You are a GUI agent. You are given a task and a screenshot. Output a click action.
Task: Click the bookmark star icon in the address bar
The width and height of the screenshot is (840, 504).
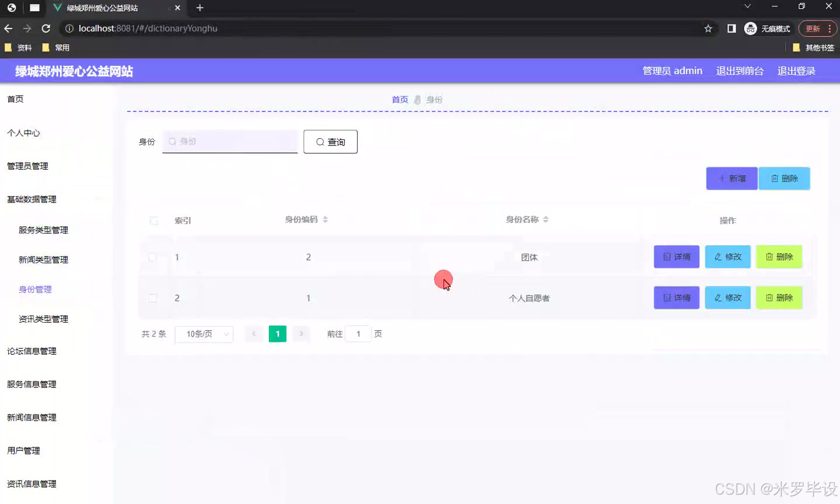[708, 28]
